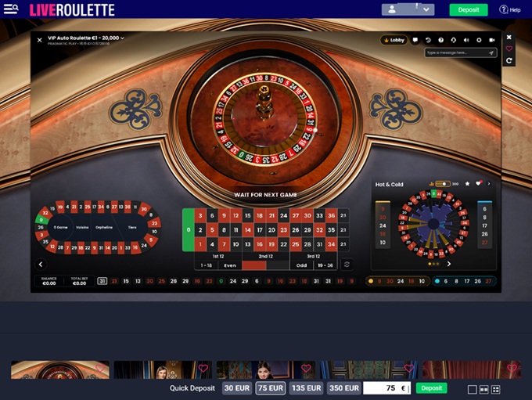Screen dimensions: 532x400
Task: Open the user account dropdown
Action: (408, 9)
